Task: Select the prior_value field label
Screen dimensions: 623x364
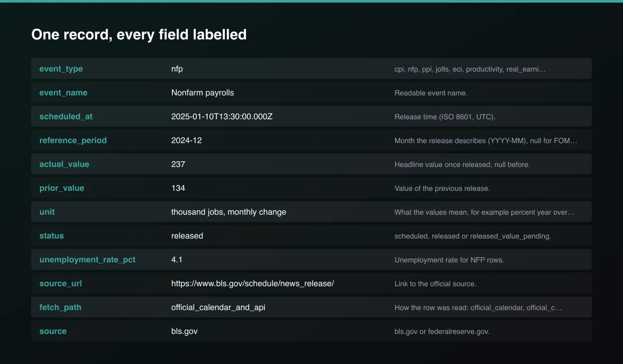Action: (62, 188)
